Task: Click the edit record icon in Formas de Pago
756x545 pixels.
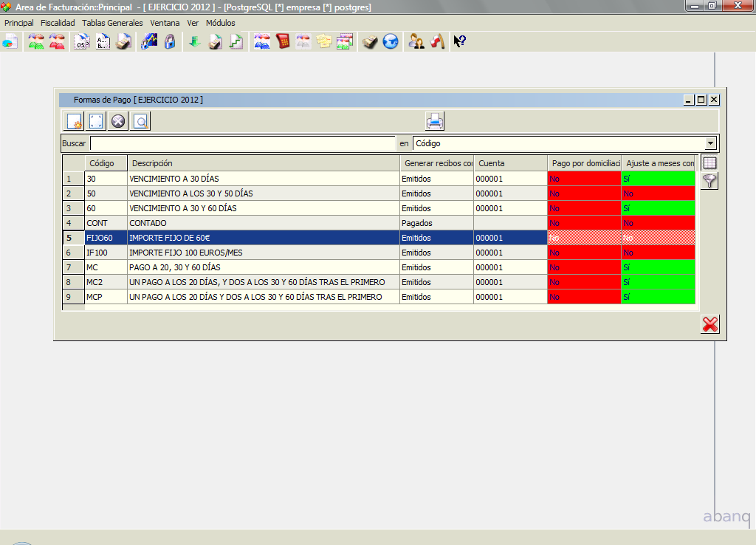Action: pyautogui.click(x=96, y=121)
